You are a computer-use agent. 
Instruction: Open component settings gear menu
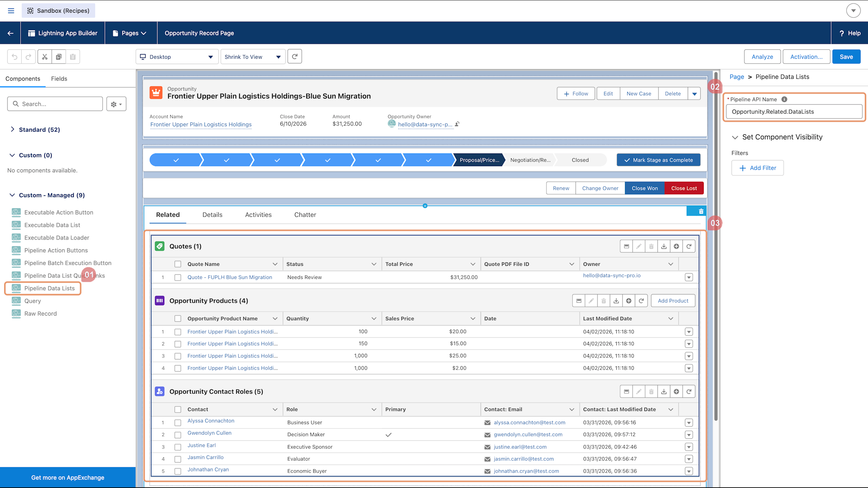116,104
